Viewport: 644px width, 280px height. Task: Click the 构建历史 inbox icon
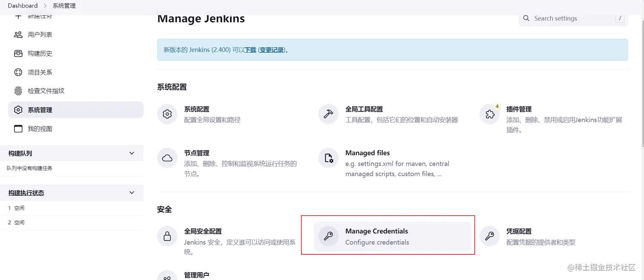(x=18, y=53)
